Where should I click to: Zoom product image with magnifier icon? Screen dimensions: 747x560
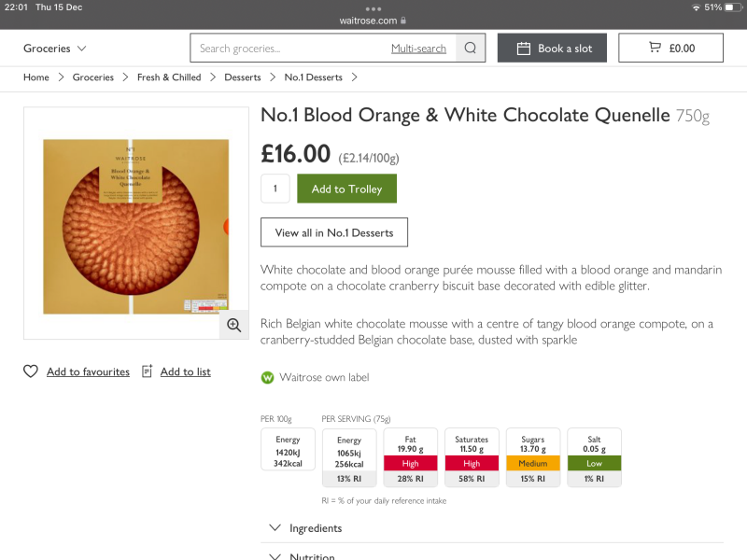(x=234, y=325)
